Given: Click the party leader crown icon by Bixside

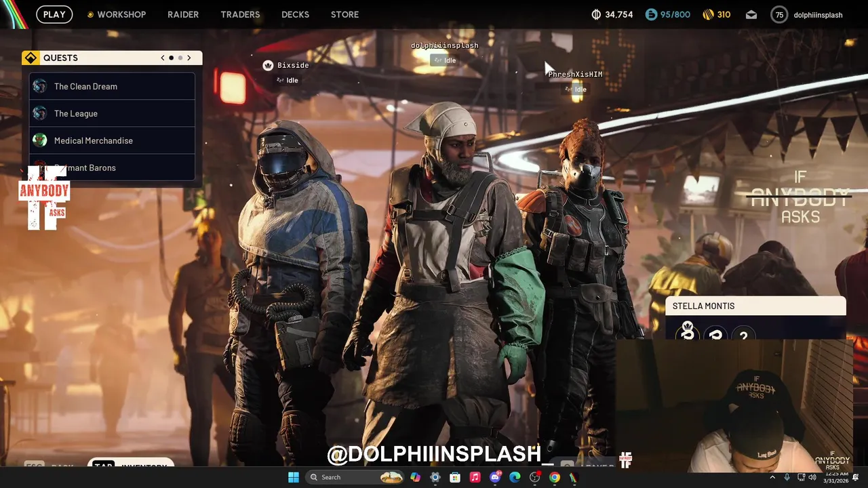Looking at the screenshot, I should point(268,65).
